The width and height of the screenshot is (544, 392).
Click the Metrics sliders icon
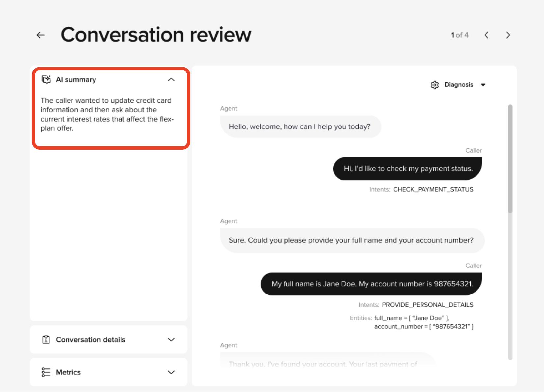[x=46, y=372]
